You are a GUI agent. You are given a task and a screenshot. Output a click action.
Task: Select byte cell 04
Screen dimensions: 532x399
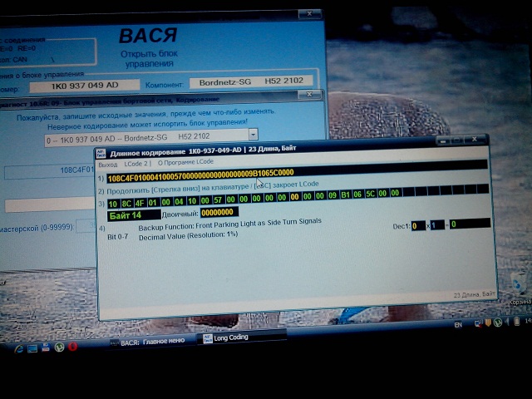[179, 201]
